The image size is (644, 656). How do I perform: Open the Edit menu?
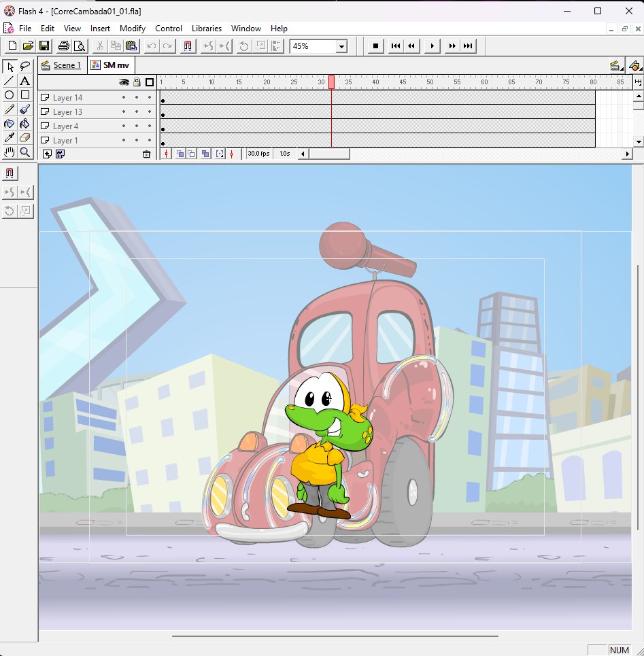(48, 29)
